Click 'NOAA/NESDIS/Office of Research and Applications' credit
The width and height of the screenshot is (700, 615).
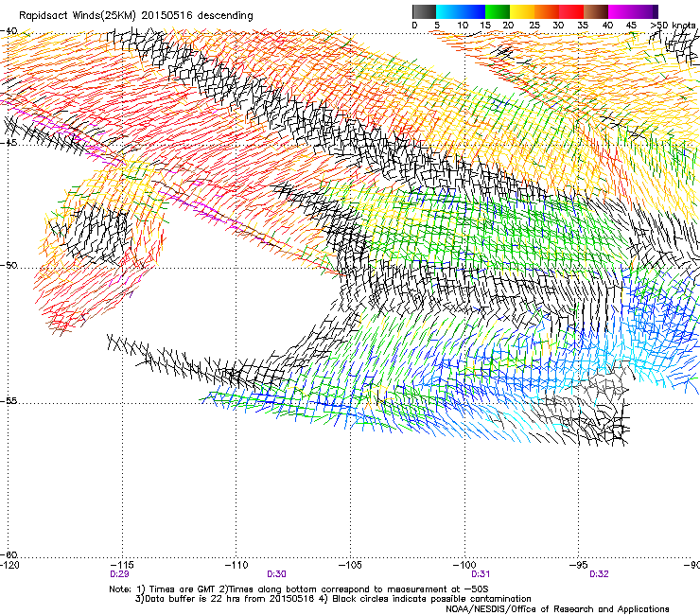[x=557, y=608]
